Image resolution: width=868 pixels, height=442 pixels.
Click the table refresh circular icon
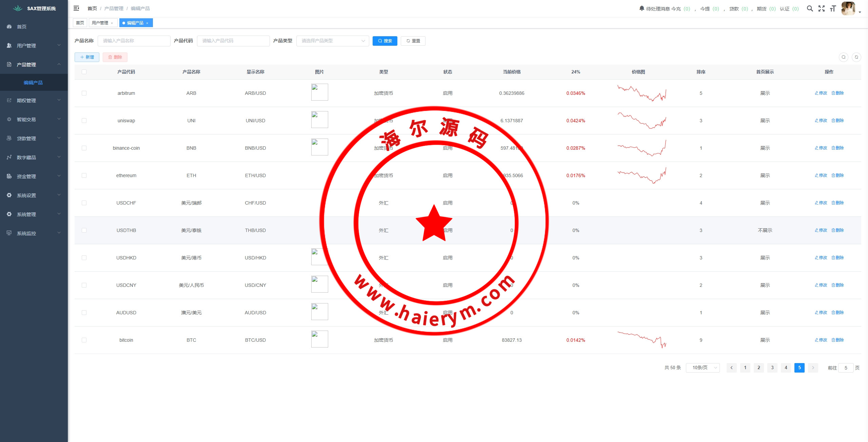point(856,57)
